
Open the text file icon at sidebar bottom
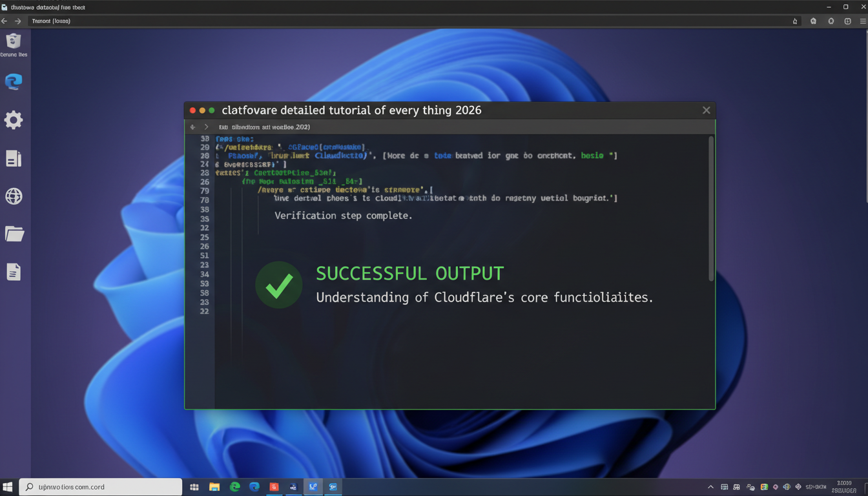pos(14,272)
